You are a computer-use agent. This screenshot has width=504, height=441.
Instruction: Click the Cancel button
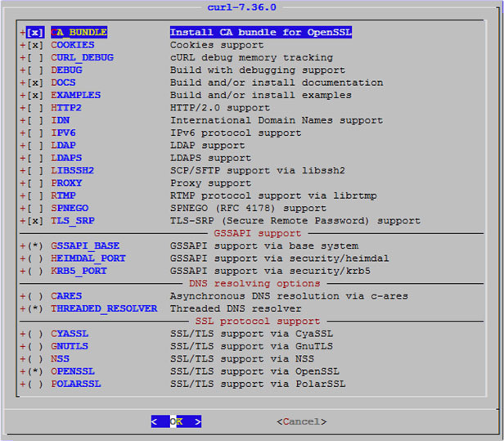pyautogui.click(x=301, y=421)
